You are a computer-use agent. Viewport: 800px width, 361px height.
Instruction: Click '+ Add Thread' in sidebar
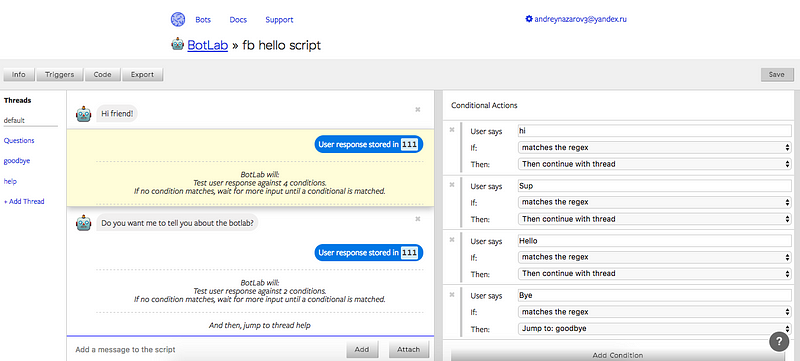click(x=24, y=201)
